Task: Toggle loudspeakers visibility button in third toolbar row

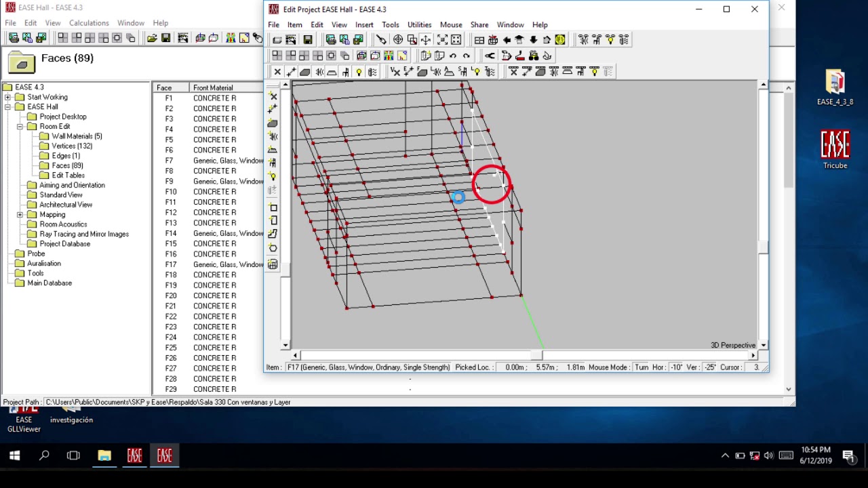Action: coord(318,72)
